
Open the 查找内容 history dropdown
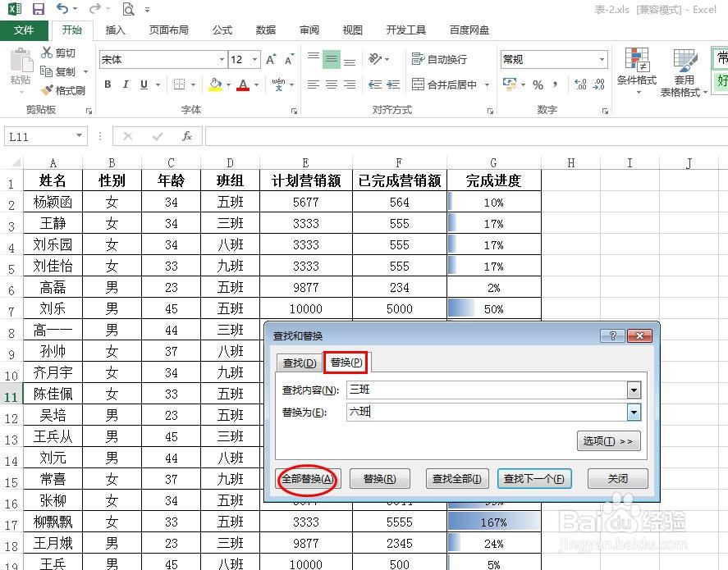pos(634,390)
